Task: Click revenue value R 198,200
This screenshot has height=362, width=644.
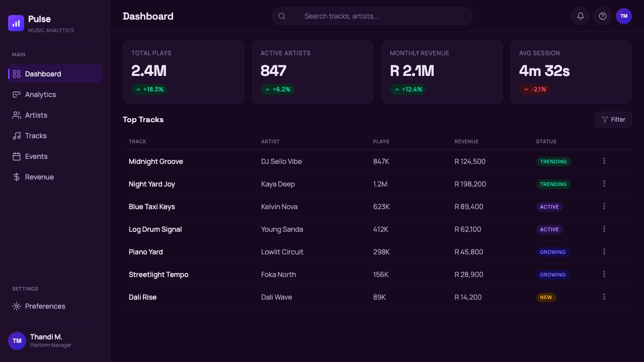Action: point(470,184)
